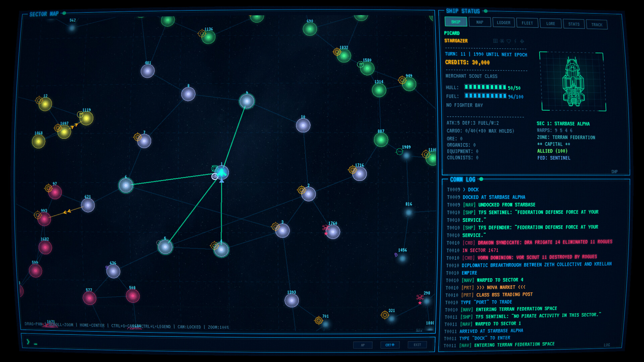The image size is (644, 362).
Task: Select red sector 577 node
Action: pos(90,298)
